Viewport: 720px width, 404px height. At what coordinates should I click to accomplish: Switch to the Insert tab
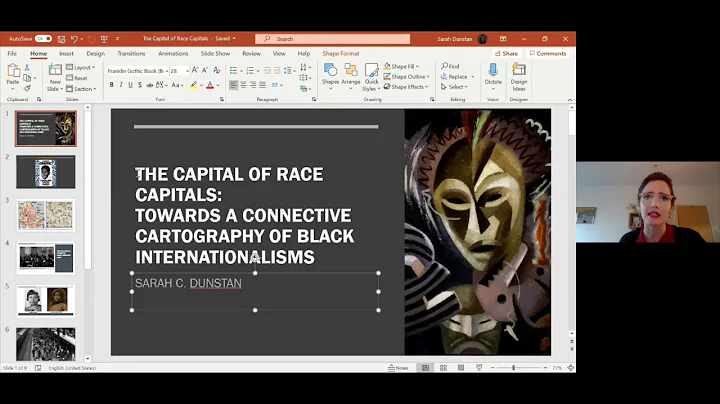(x=66, y=54)
